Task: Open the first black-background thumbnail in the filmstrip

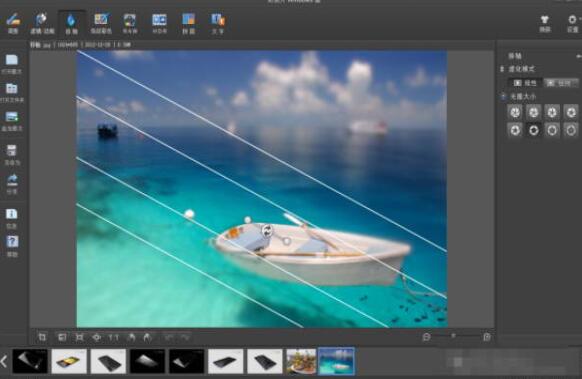Action: 30,361
